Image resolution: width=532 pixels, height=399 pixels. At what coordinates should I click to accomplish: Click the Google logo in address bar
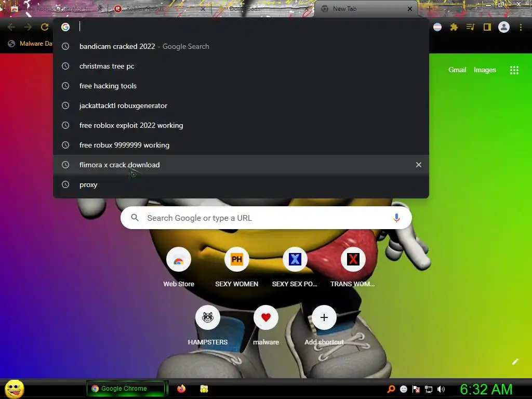[65, 27]
